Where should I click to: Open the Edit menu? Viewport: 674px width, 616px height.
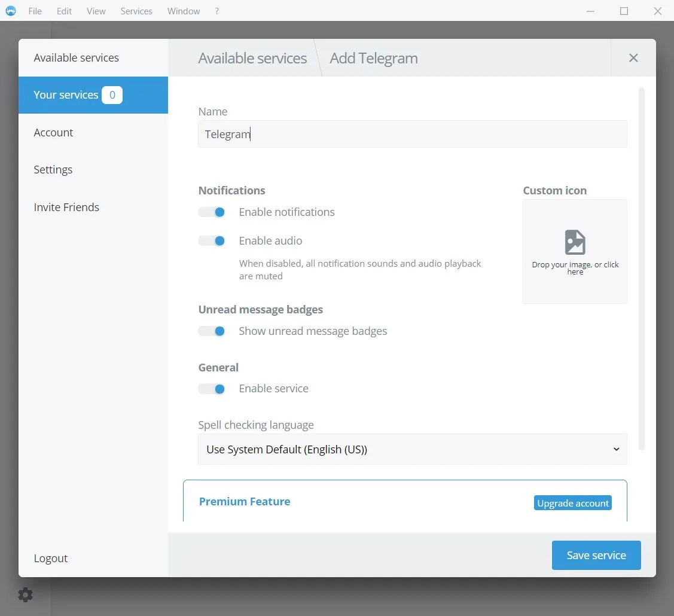pos(64,11)
